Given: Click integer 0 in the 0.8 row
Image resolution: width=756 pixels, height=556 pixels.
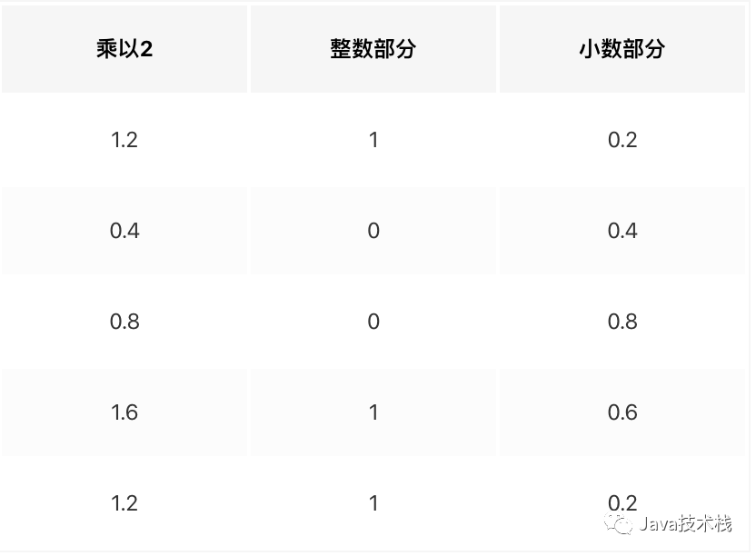Looking at the screenshot, I should tap(373, 322).
